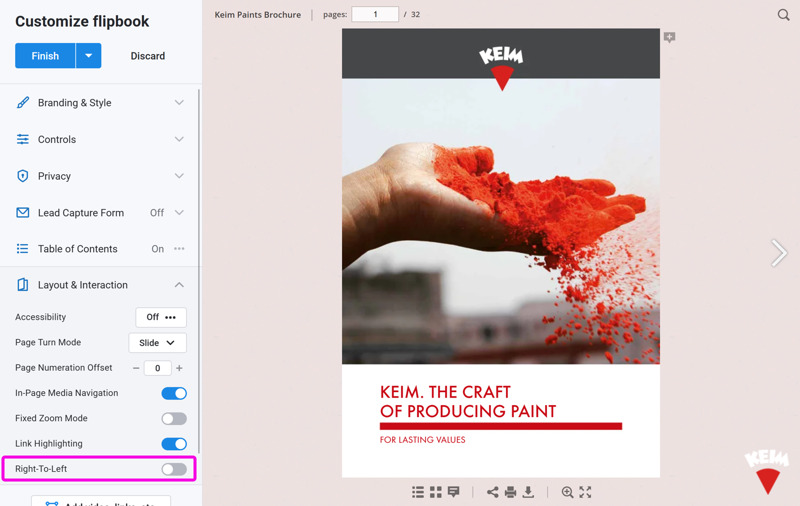The width and height of the screenshot is (800, 506).
Task: Click the Layout & Interaction book icon
Action: 22,285
